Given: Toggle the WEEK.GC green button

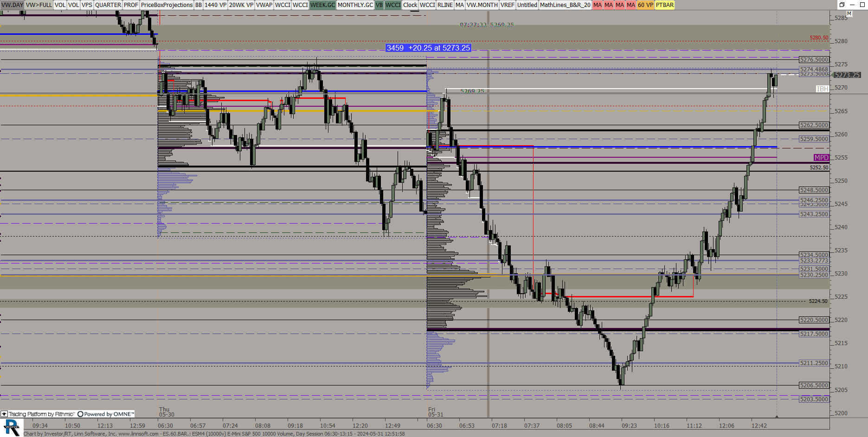Looking at the screenshot, I should tap(322, 5).
